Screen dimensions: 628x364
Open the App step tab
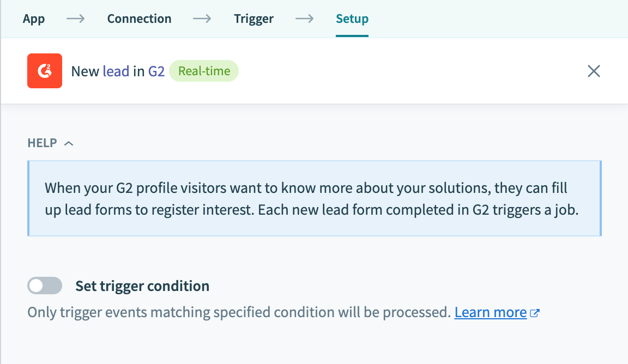point(34,19)
